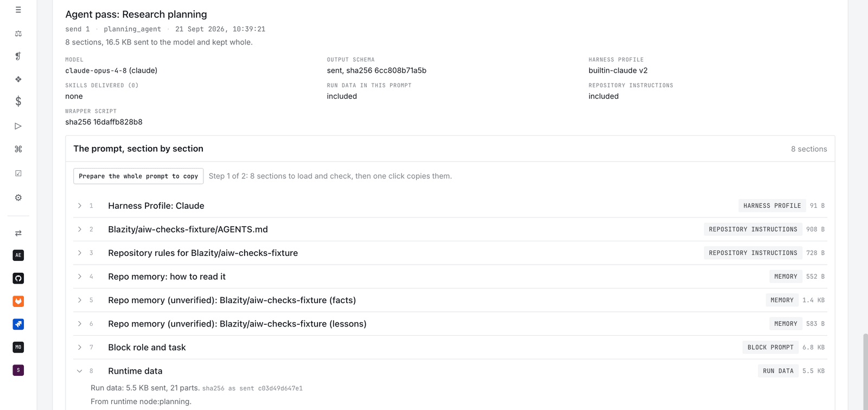Select the MO workspace icon
The image size is (868, 410).
tap(18, 347)
